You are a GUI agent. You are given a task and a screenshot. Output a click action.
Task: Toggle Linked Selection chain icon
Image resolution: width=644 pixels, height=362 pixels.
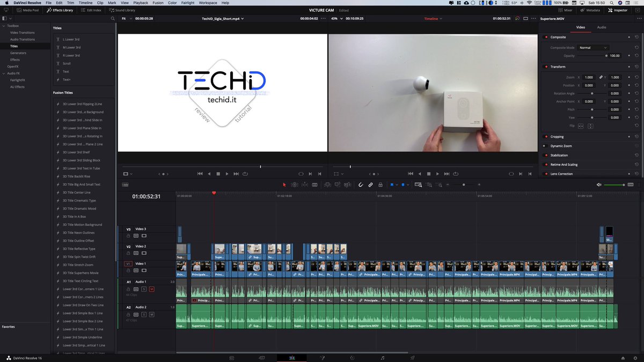tap(370, 184)
